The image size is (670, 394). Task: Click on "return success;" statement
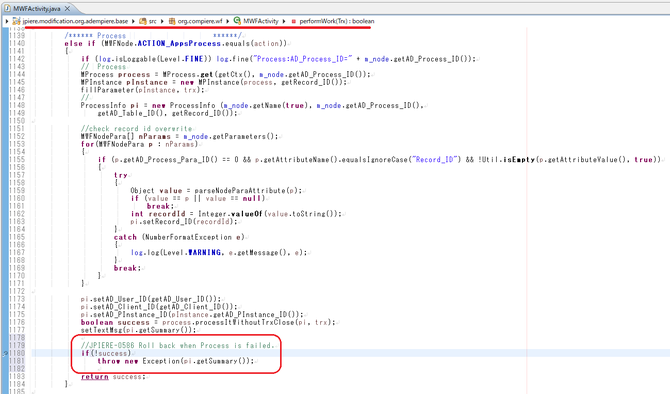click(113, 376)
